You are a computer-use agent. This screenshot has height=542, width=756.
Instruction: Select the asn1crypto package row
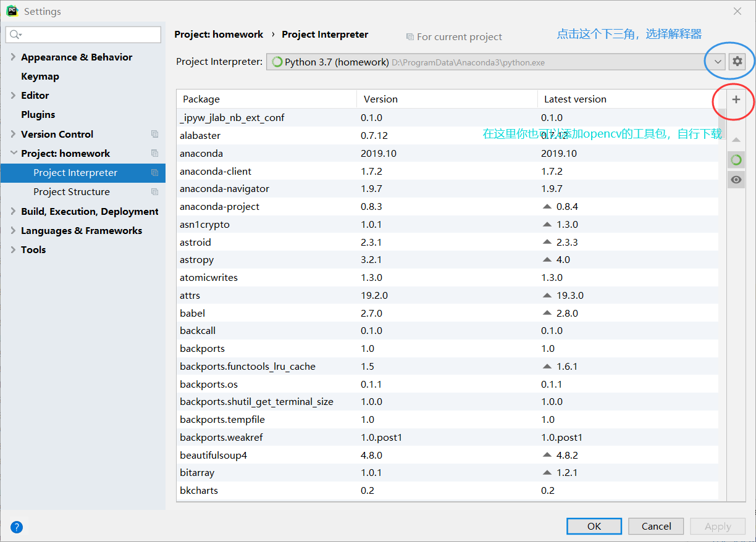point(447,224)
